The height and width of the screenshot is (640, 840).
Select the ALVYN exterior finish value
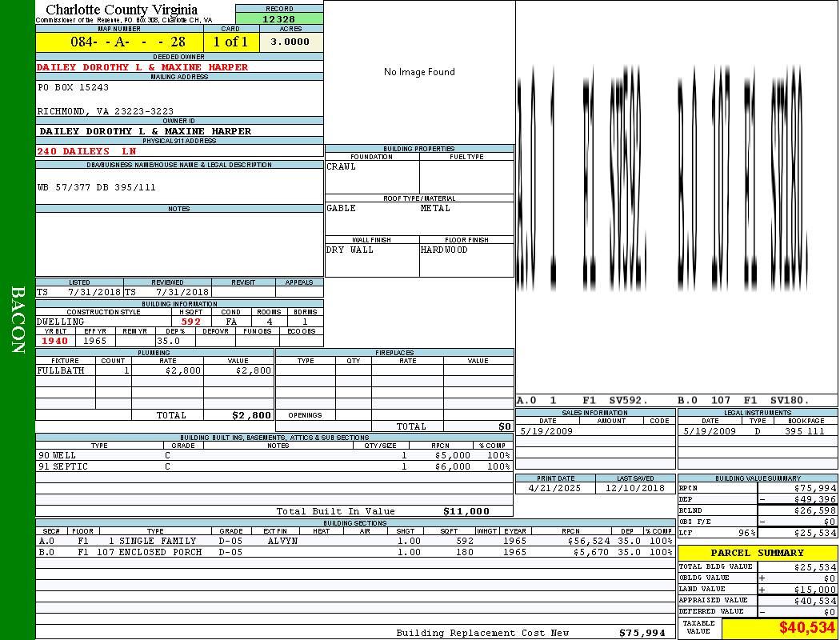point(282,541)
